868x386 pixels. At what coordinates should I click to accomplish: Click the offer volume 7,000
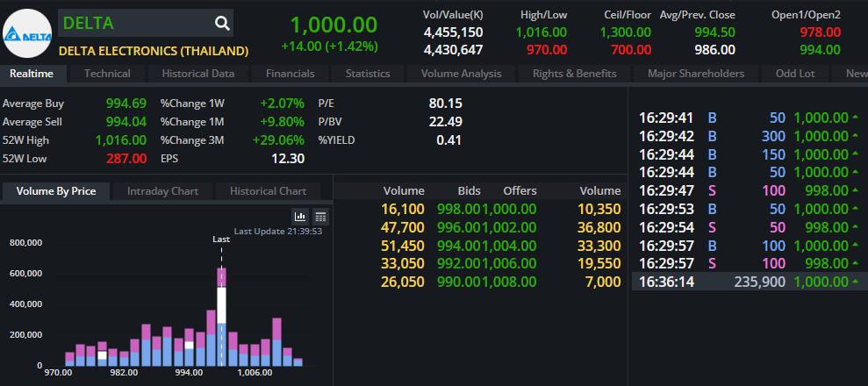[x=603, y=282]
